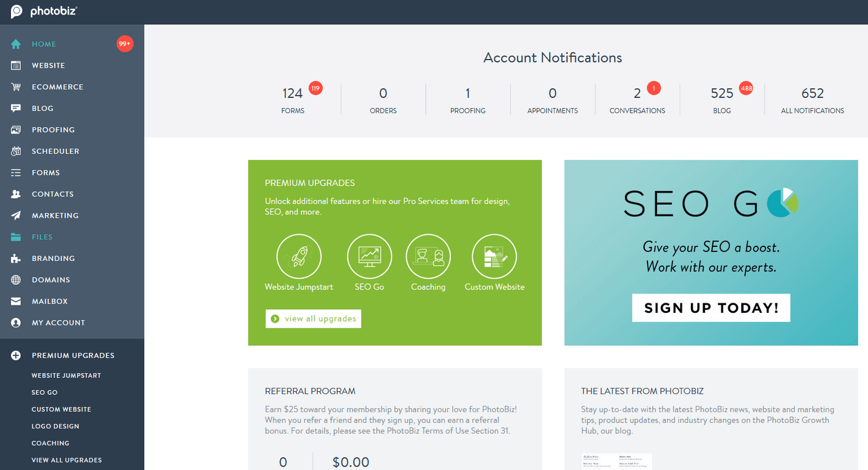Click the Custom Website design icon
This screenshot has width=868, height=470.
tap(494, 256)
